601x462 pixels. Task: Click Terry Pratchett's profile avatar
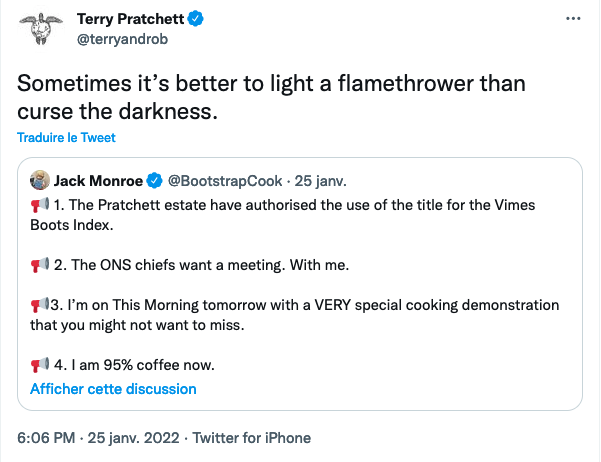pyautogui.click(x=39, y=30)
